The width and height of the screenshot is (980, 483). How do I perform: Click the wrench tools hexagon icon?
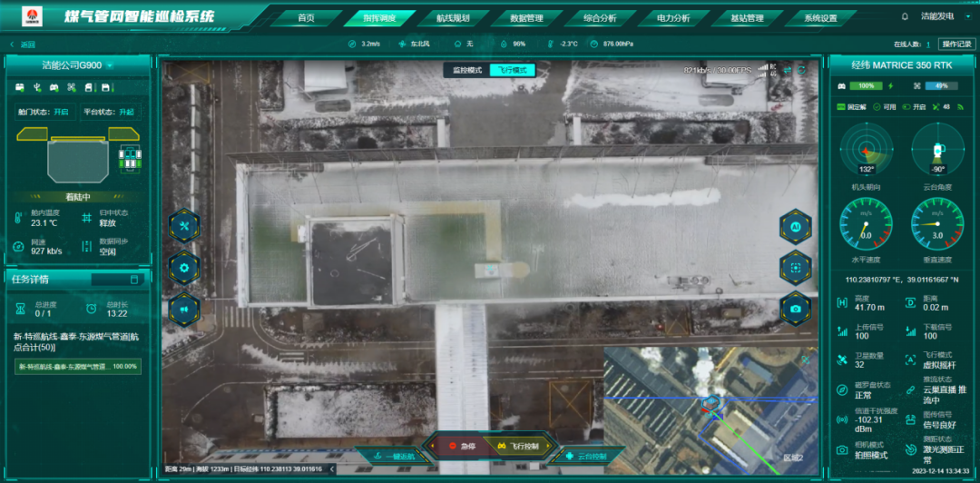(x=184, y=226)
